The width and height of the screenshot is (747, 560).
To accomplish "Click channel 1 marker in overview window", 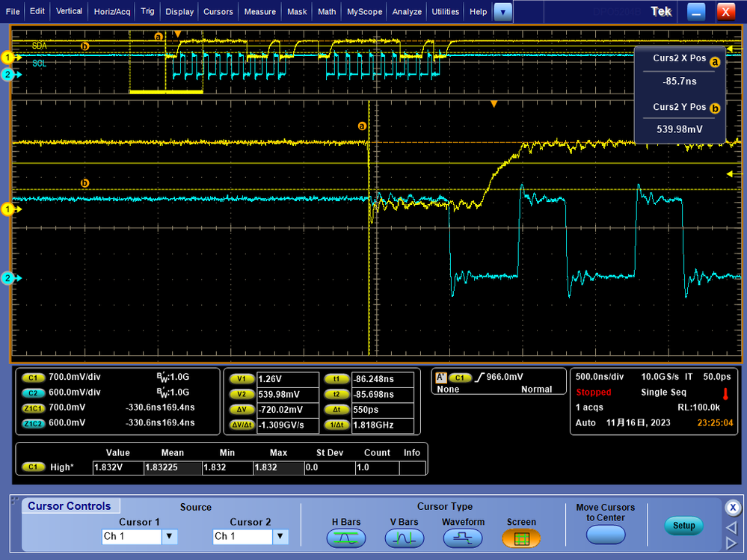I will (10, 58).
